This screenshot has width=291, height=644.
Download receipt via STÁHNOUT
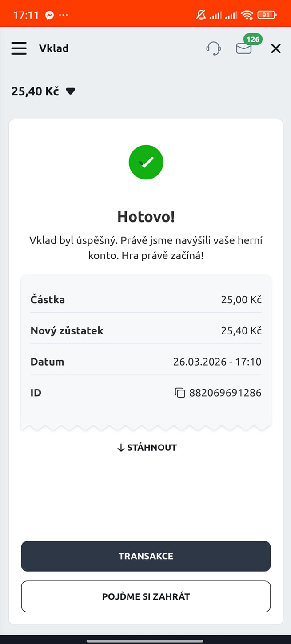pyautogui.click(x=146, y=448)
